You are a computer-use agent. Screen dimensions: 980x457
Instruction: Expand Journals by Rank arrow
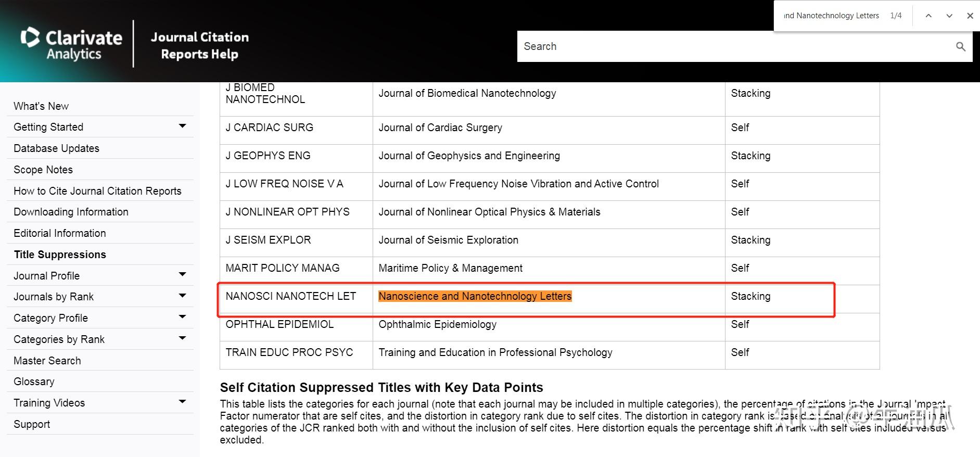(182, 296)
